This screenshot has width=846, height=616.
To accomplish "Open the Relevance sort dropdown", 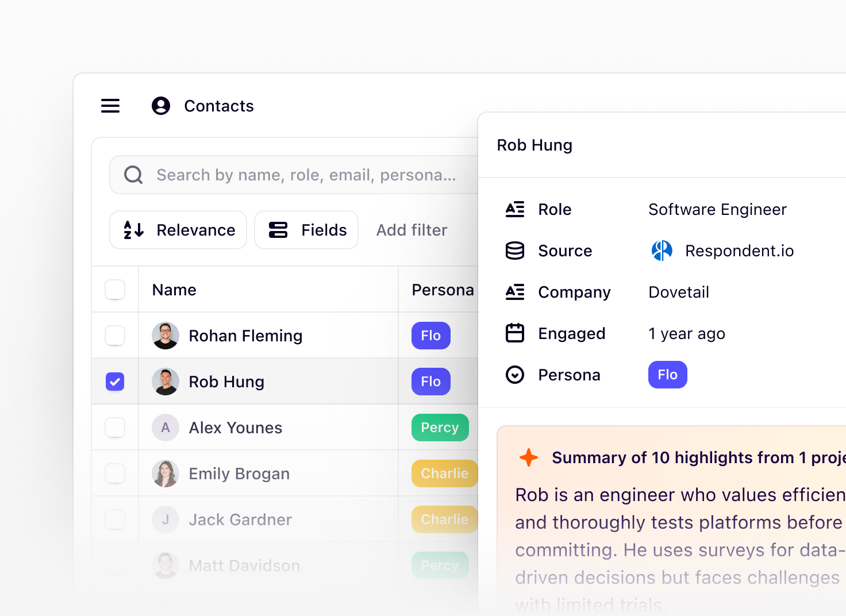I will [x=178, y=230].
